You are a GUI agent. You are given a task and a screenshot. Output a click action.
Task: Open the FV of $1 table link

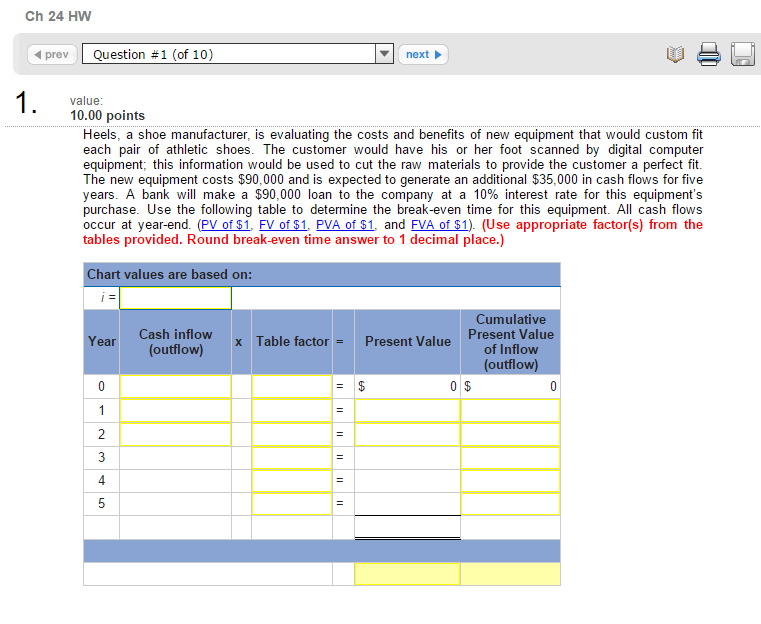(x=282, y=225)
